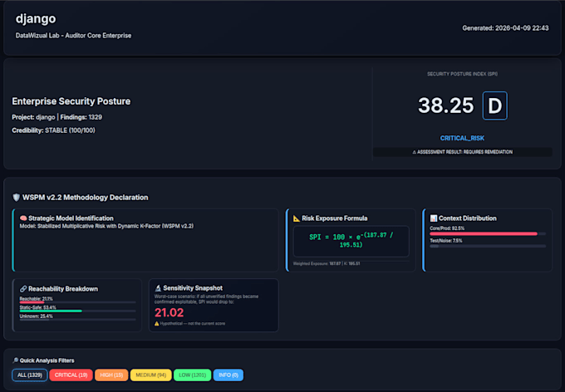The image size is (565, 392).
Task: Filter findings by MEDIUM (94)
Action: click(x=150, y=375)
